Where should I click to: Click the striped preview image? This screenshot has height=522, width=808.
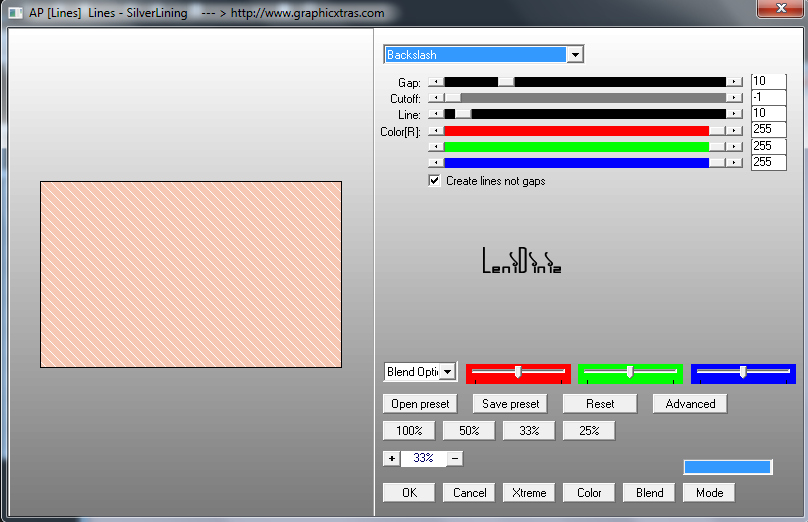click(191, 274)
